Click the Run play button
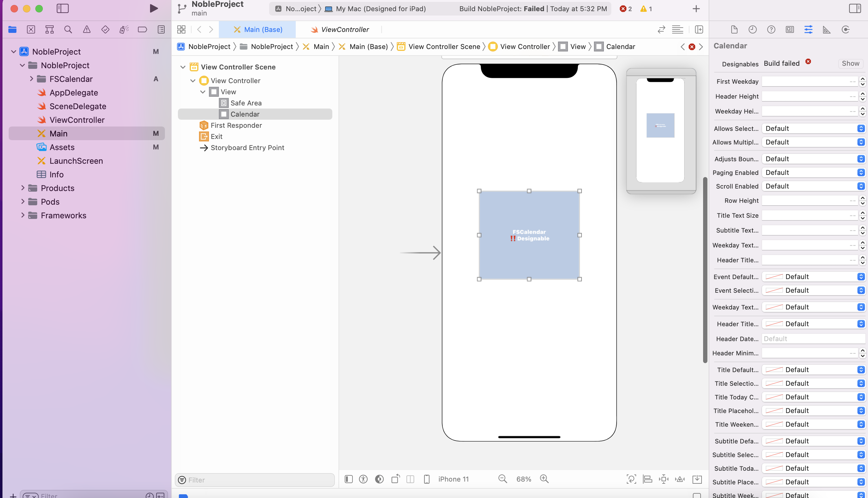Viewport: 868px width, 498px height. click(x=153, y=9)
